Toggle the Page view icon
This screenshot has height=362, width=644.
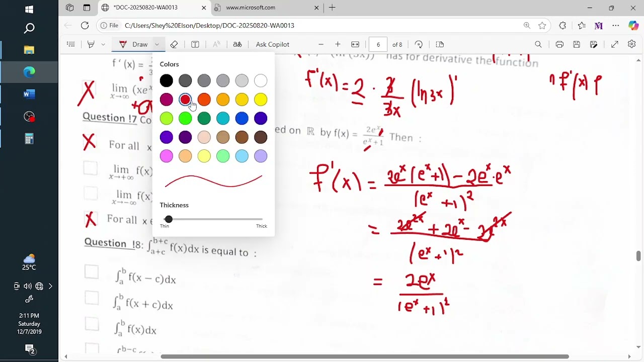(439, 44)
